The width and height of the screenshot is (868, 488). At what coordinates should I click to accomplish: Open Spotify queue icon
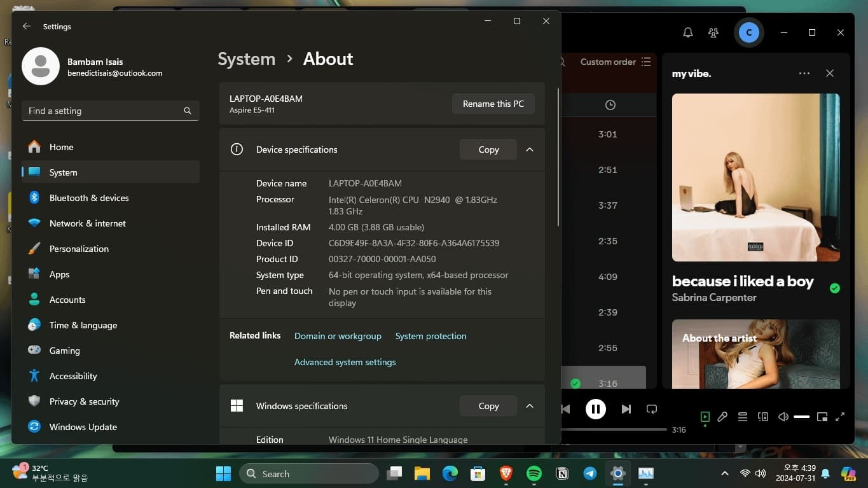click(743, 417)
